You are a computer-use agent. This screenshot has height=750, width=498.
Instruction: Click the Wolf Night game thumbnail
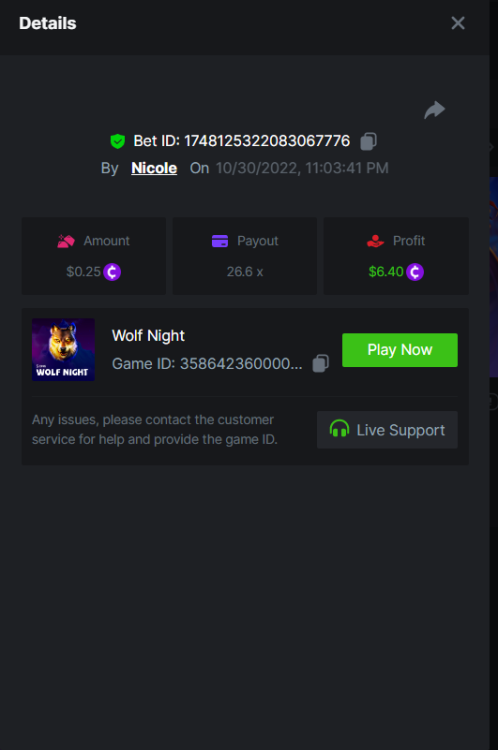63,350
